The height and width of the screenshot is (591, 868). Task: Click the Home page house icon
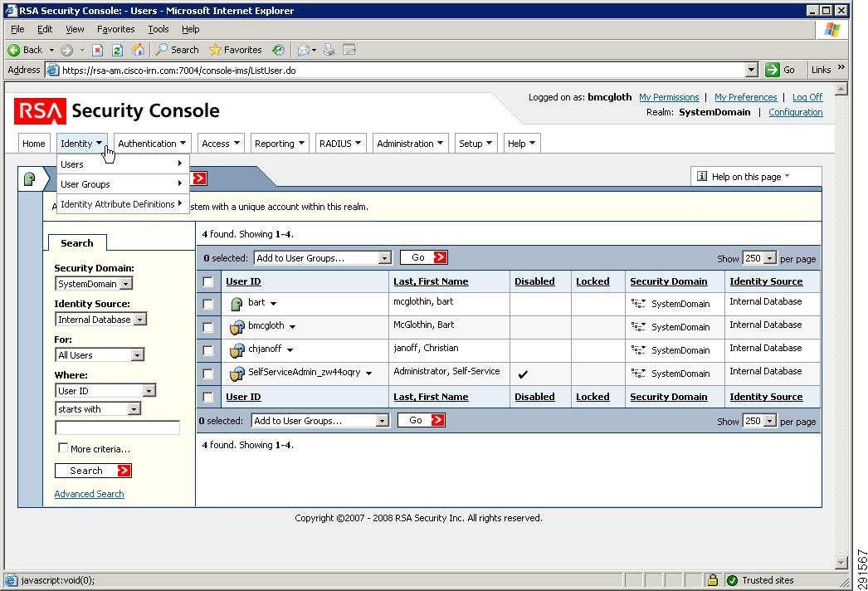(x=138, y=50)
